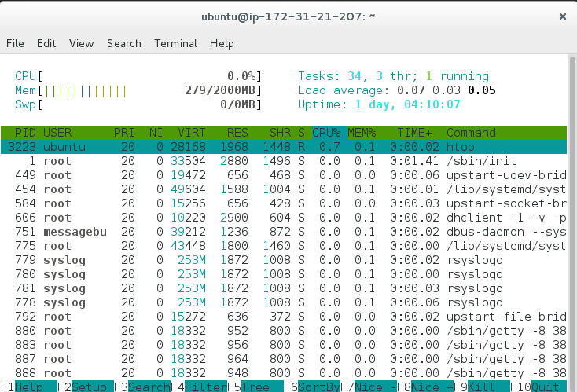This screenshot has width=577, height=392.
Task: Select the upstart-socket-br process row
Action: click(284, 203)
